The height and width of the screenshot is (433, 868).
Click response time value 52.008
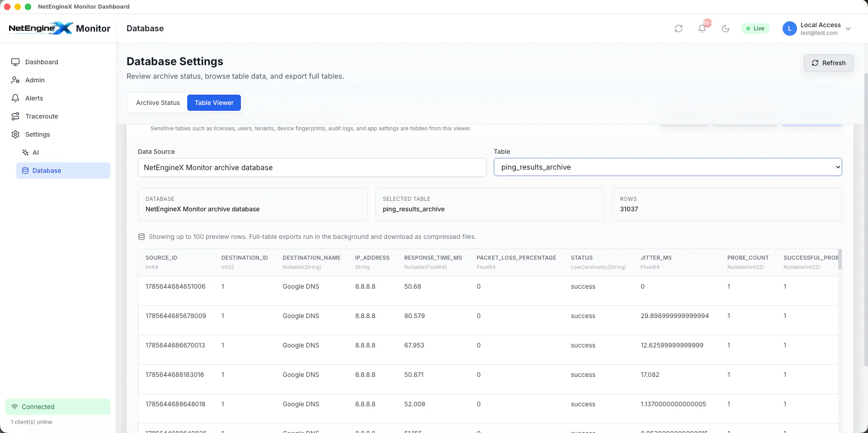coord(415,404)
